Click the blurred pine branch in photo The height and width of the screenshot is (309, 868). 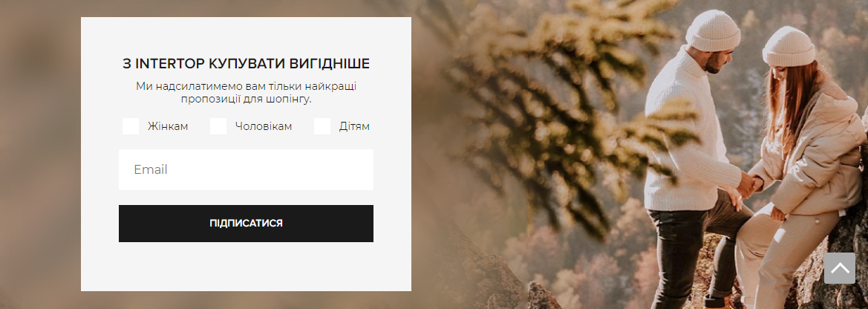[564, 111]
